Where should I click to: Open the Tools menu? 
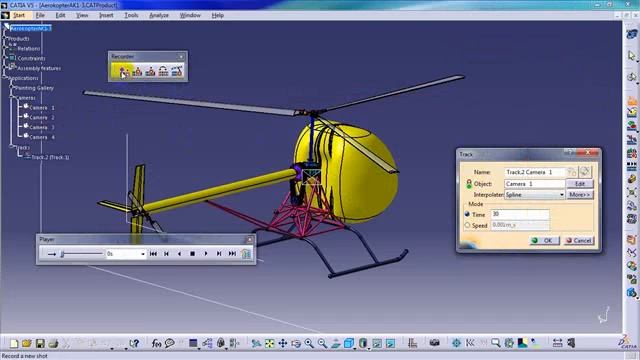coord(131,15)
